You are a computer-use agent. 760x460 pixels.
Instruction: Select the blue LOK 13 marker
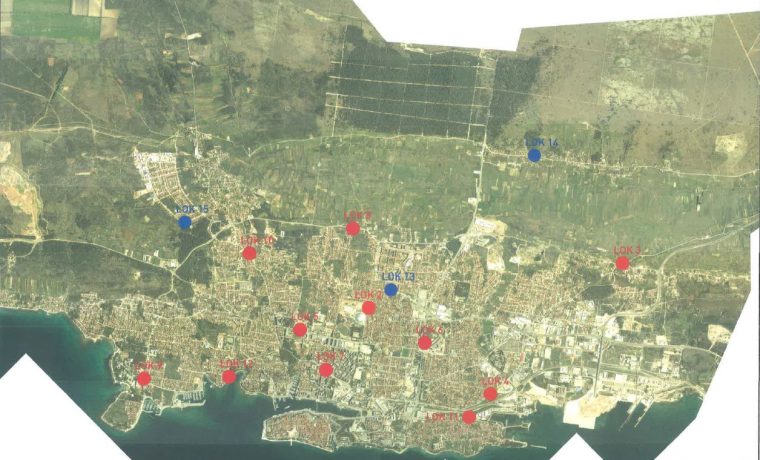[391, 290]
